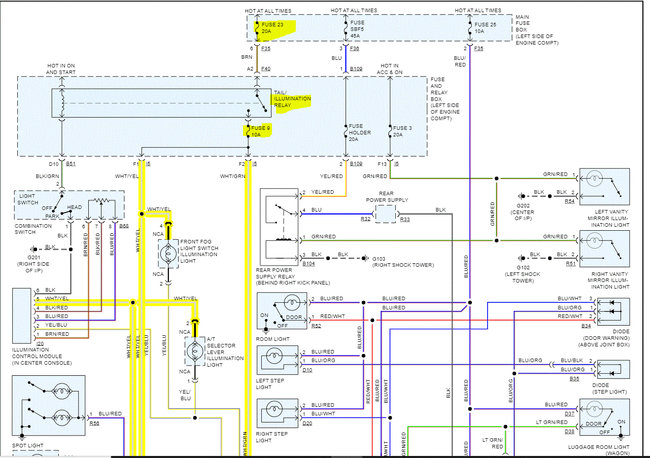The image size is (650, 458).
Task: Click the HOT IN ACC & ON label
Action: tap(390, 69)
